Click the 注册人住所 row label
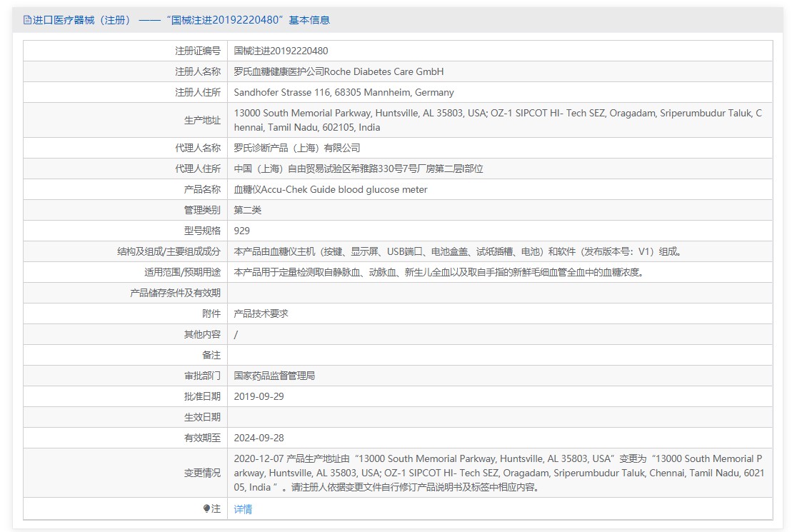The width and height of the screenshot is (807, 532). point(198,92)
